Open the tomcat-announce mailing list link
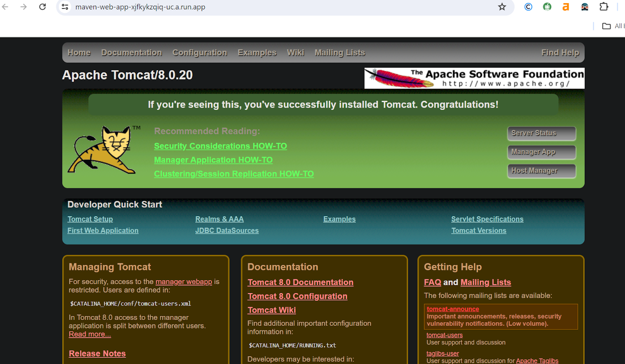 pyautogui.click(x=453, y=309)
